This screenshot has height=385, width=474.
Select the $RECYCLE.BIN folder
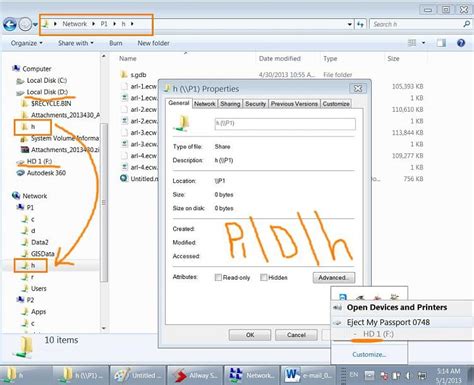(51, 104)
